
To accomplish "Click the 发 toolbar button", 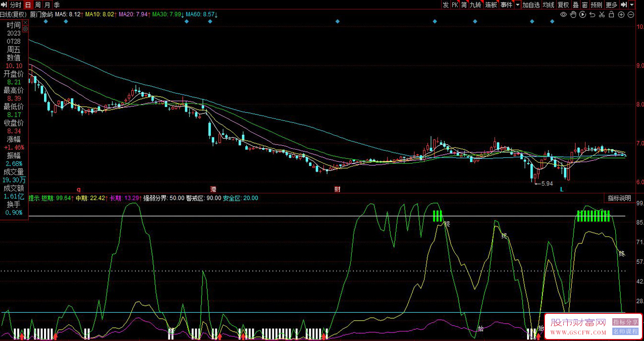I will coord(445,5).
